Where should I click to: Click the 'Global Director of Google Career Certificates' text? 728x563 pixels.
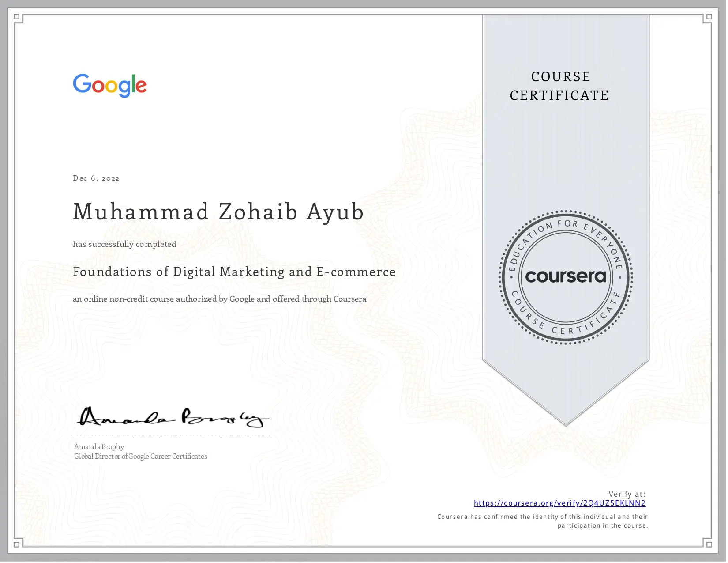coord(140,456)
